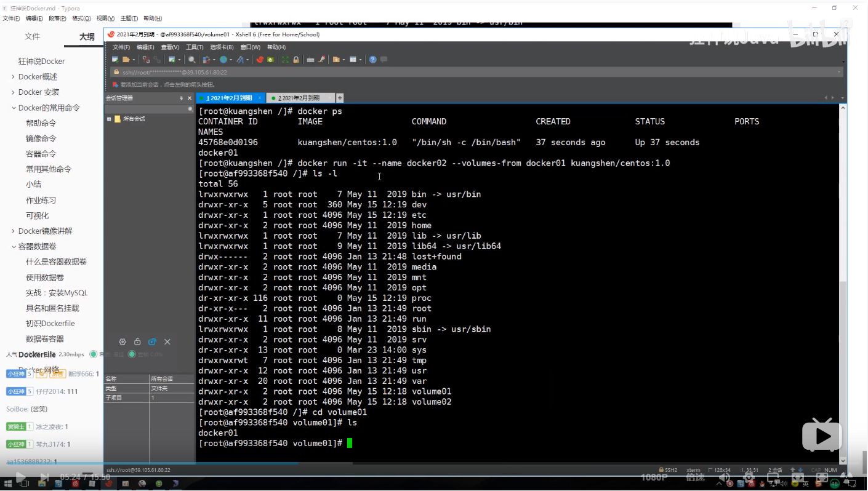Screen dimensions: 868x491
Task: Open the Xshell 查看(V) menu
Action: pos(170,47)
